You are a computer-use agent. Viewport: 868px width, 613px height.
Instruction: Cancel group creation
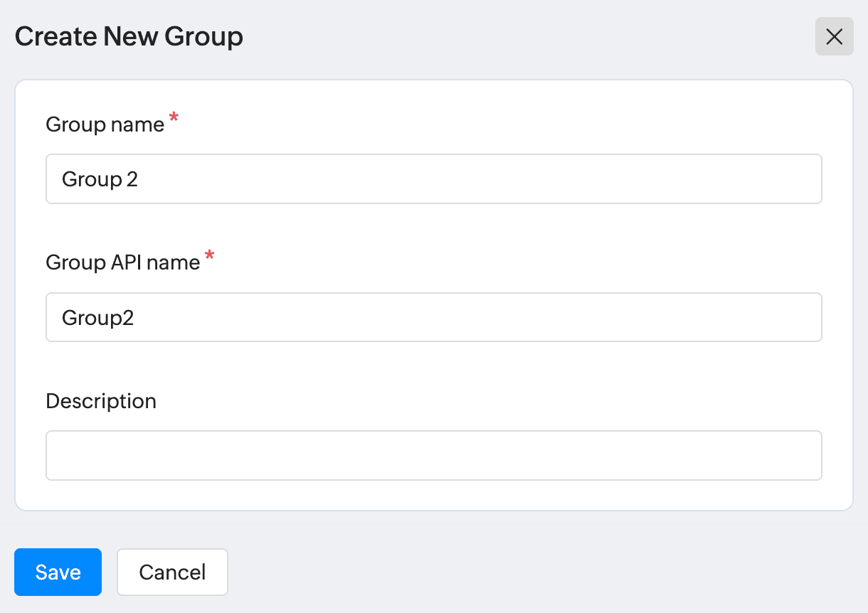[172, 572]
